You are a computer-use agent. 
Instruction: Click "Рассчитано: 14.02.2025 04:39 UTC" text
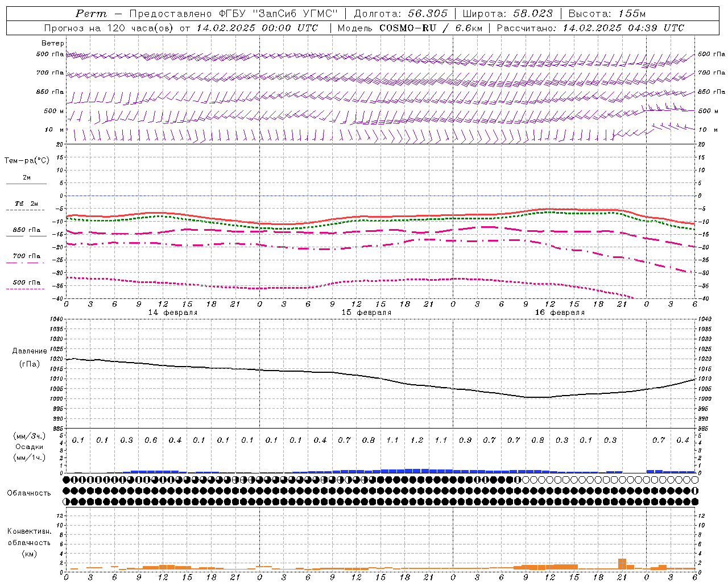click(x=590, y=28)
